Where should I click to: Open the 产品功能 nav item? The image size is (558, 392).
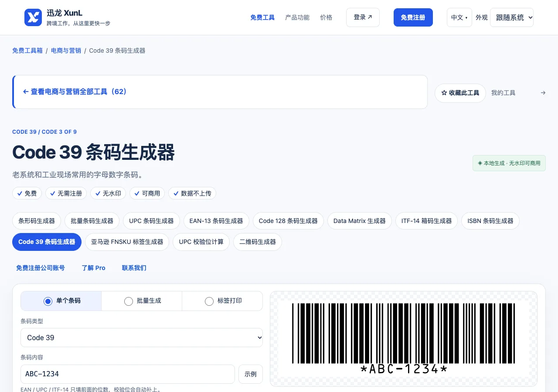[297, 17]
